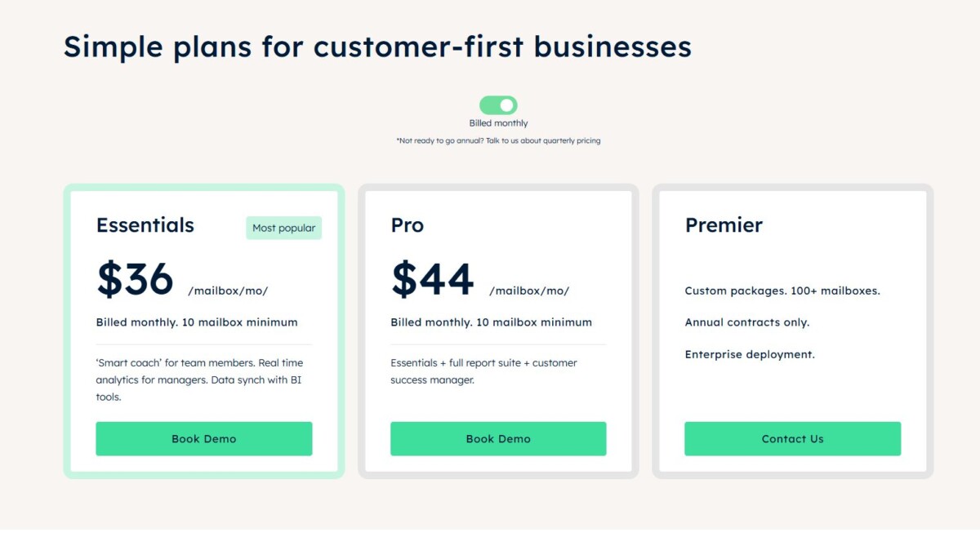The image size is (980, 546).
Task: Click the $44 price in Pro
Action: click(x=433, y=279)
